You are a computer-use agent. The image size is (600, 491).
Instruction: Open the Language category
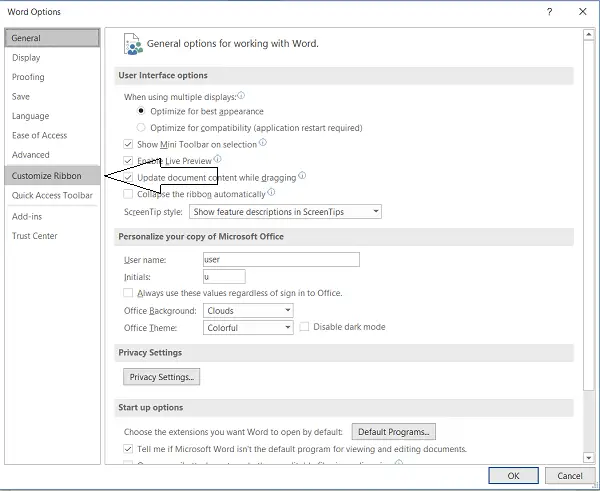tap(52, 116)
